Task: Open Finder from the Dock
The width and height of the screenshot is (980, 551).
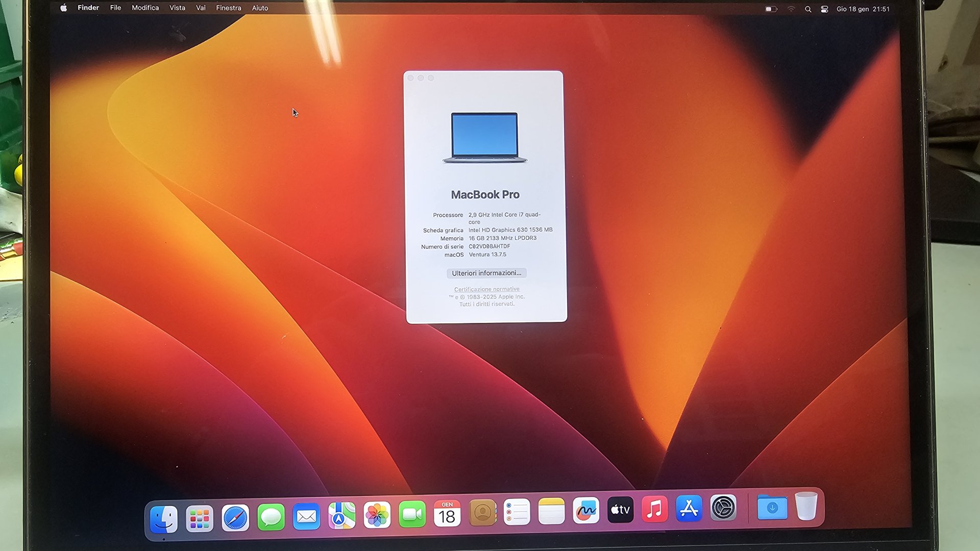Action: point(164,519)
